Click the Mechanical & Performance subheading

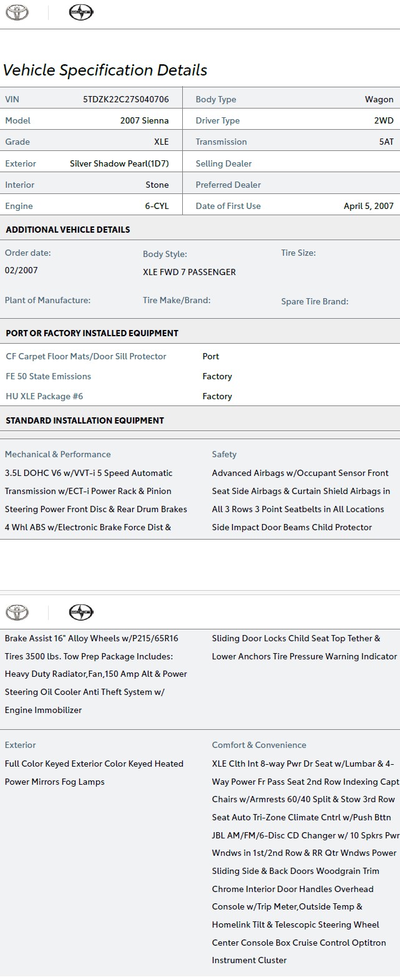tap(58, 454)
